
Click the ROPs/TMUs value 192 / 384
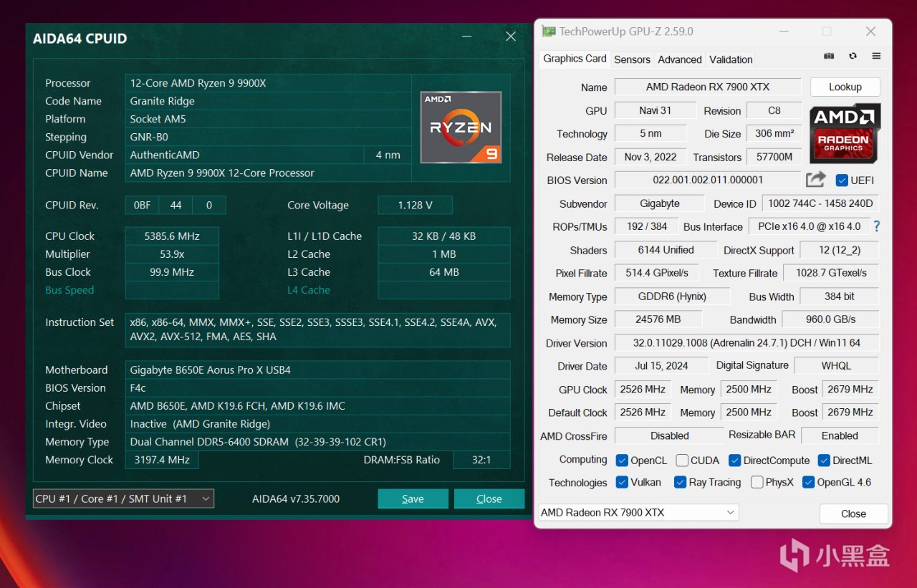click(646, 226)
